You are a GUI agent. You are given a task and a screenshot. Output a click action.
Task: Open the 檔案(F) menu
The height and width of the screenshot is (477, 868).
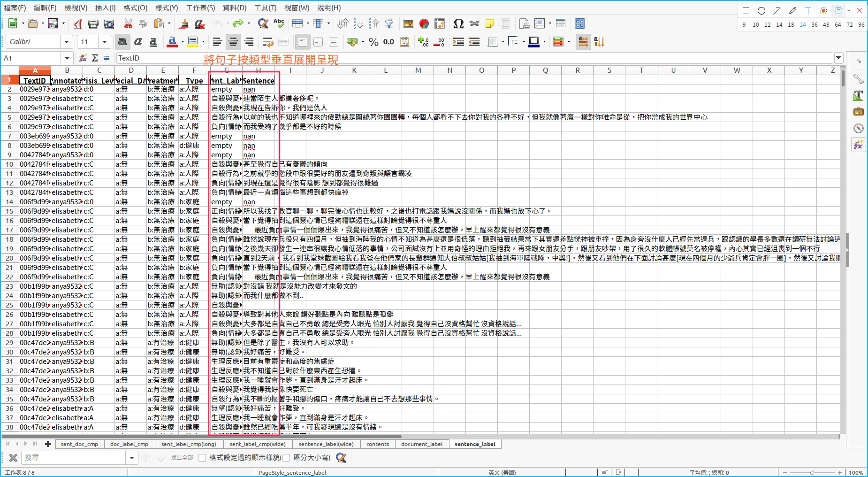click(x=15, y=8)
